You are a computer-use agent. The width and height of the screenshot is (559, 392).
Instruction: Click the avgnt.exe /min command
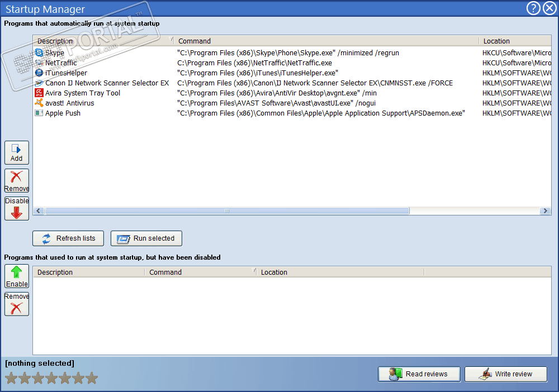(x=277, y=93)
